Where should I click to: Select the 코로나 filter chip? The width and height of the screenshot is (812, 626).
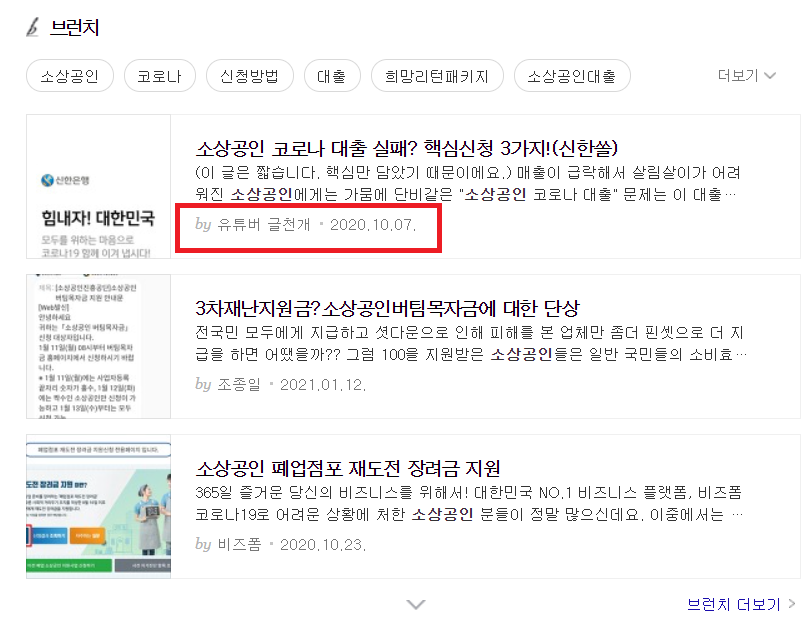pyautogui.click(x=159, y=74)
